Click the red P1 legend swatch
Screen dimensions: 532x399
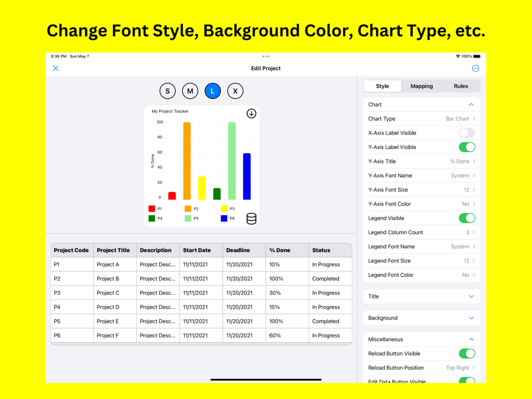click(x=152, y=209)
